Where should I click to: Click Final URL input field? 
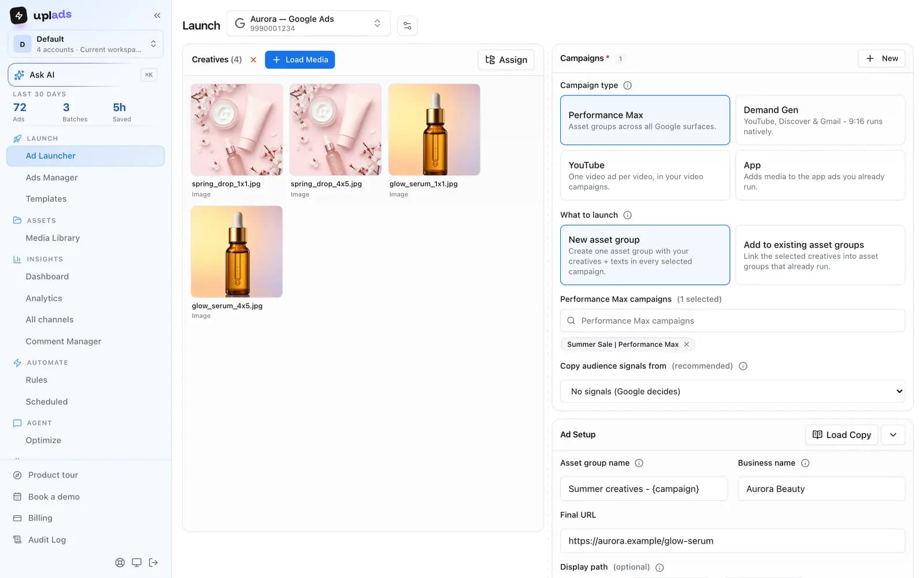(x=732, y=541)
